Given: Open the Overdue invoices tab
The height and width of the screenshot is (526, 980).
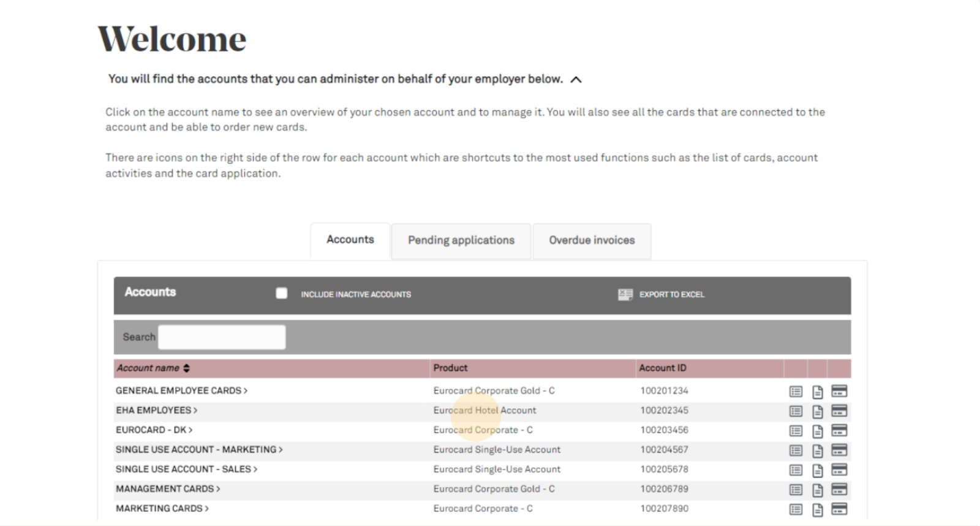Looking at the screenshot, I should [592, 241].
